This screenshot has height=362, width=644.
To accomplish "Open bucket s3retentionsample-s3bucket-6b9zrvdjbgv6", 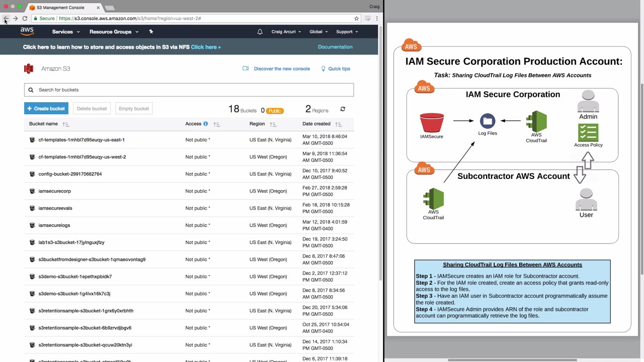I will tap(85, 328).
